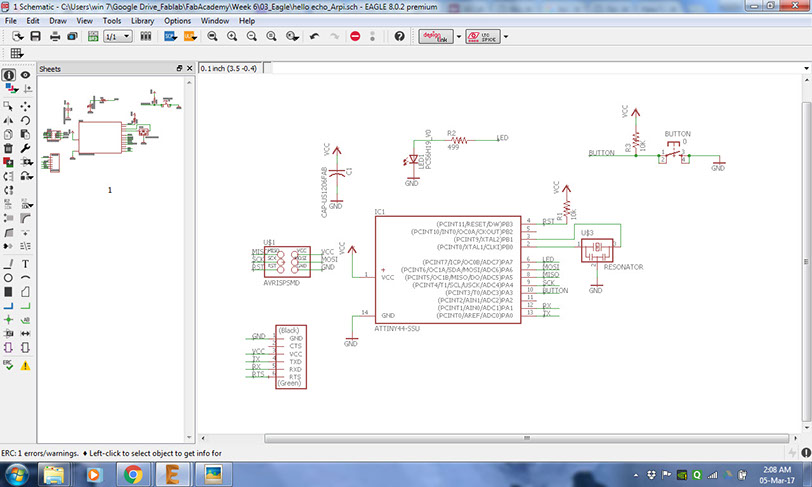Run a script with blue SCR icon

(170, 36)
